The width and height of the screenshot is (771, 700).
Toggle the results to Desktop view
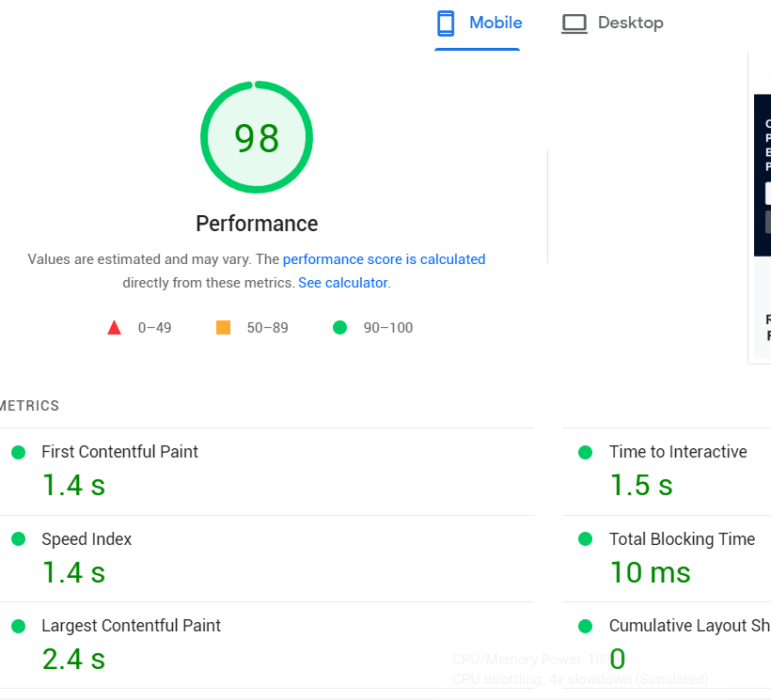pos(612,23)
